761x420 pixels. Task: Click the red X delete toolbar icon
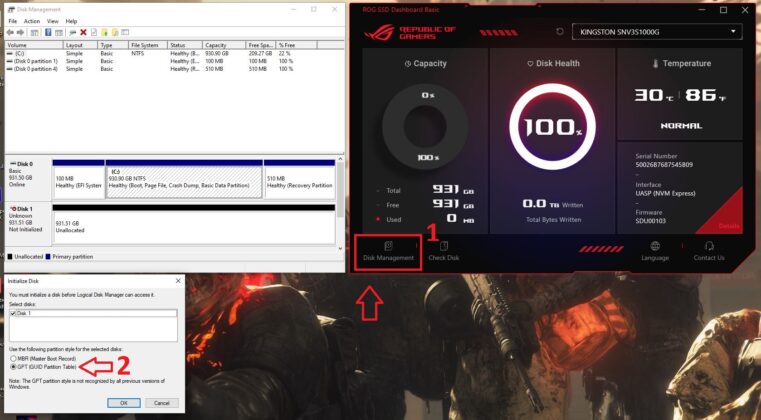83,33
